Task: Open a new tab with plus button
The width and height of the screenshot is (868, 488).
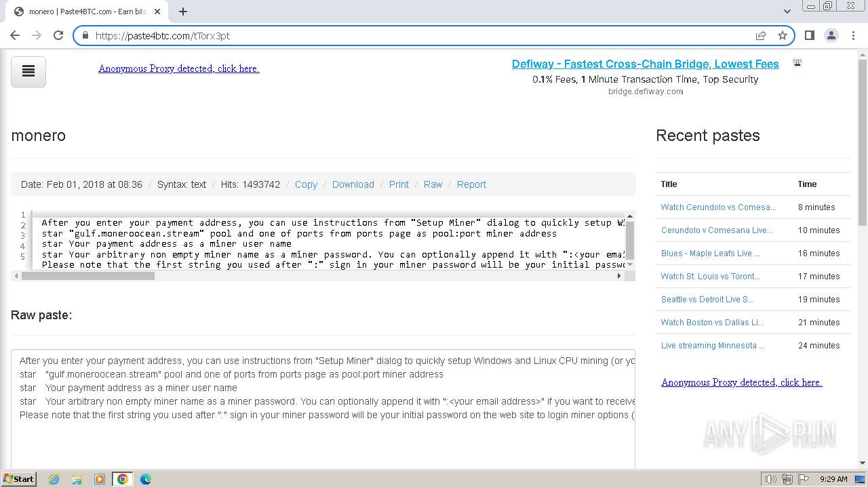Action: tap(183, 12)
